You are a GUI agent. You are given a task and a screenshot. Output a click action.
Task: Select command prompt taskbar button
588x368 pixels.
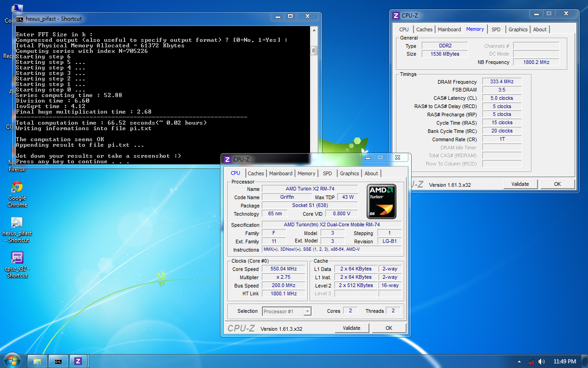tap(58, 361)
